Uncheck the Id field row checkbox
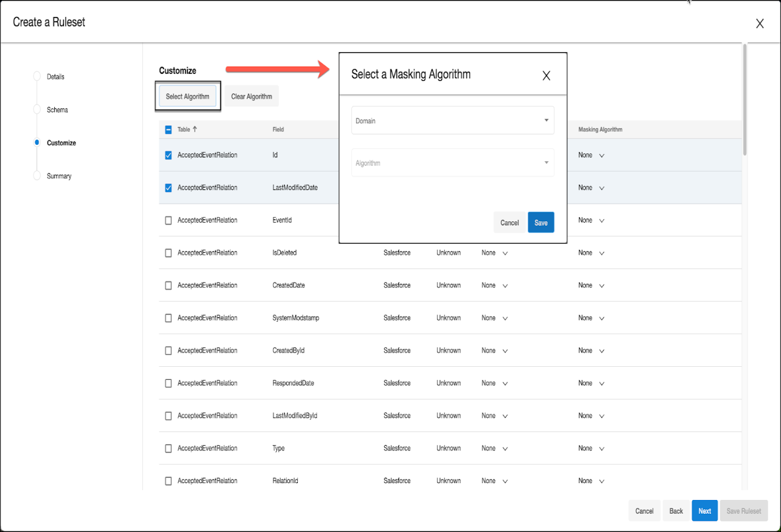The height and width of the screenshot is (532, 781). tap(168, 155)
